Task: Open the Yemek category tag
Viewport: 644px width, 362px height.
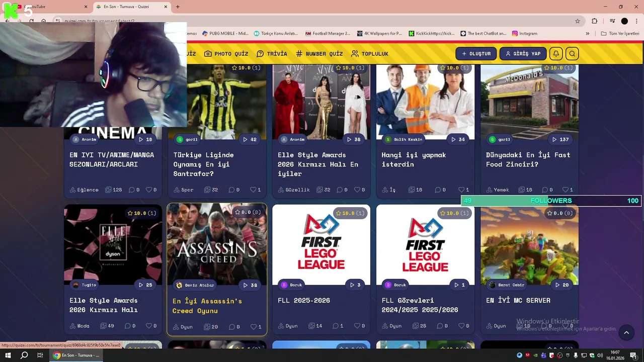Action: [x=498, y=190]
